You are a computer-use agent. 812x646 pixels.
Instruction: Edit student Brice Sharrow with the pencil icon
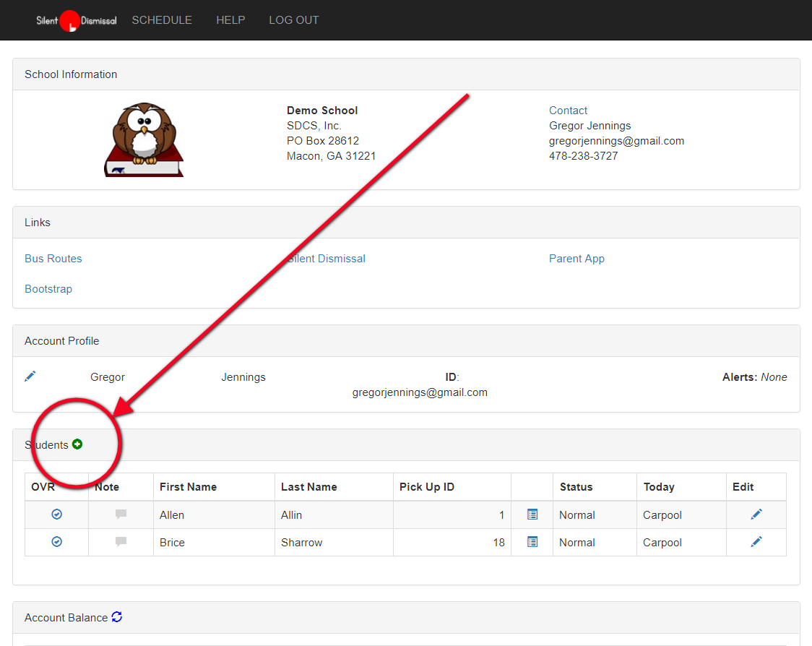[x=756, y=542]
